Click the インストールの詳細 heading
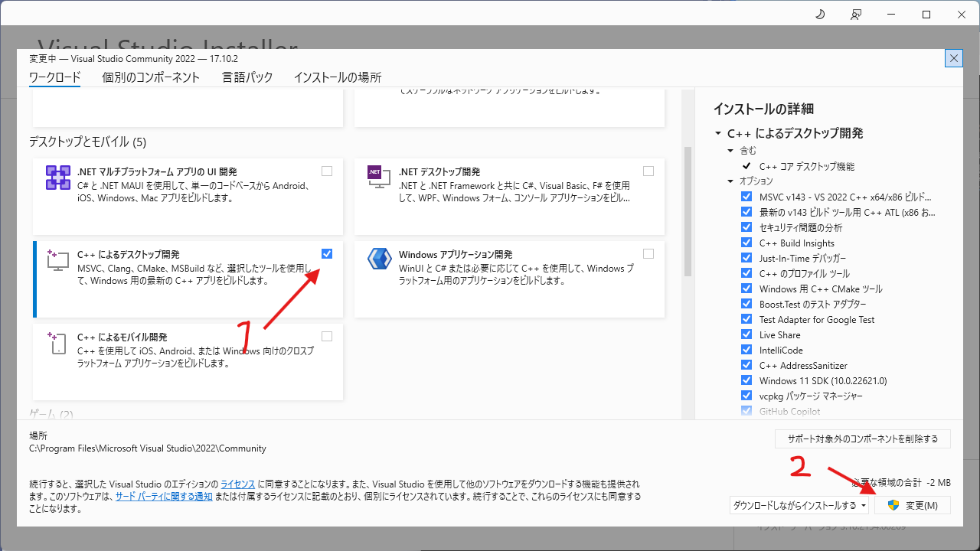 (763, 109)
